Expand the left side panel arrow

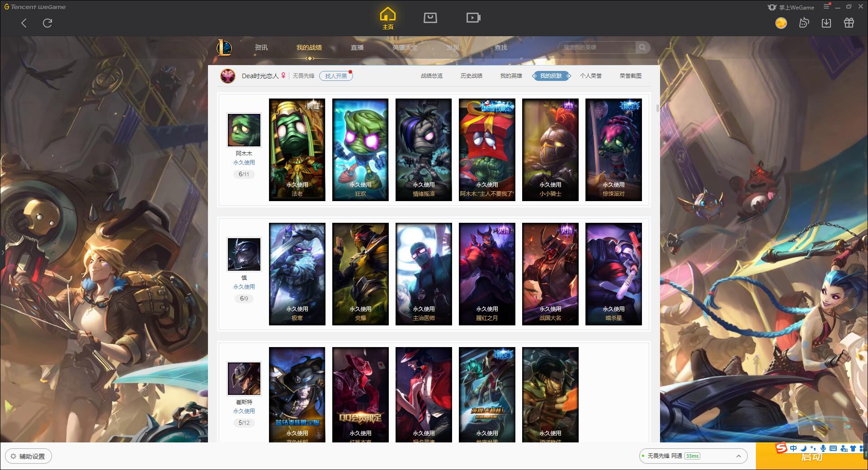2,252
